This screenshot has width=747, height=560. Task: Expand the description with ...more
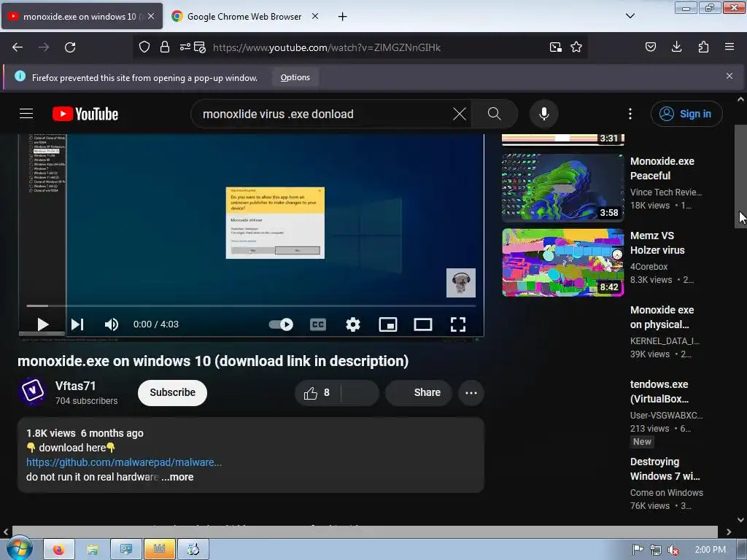[x=178, y=477]
